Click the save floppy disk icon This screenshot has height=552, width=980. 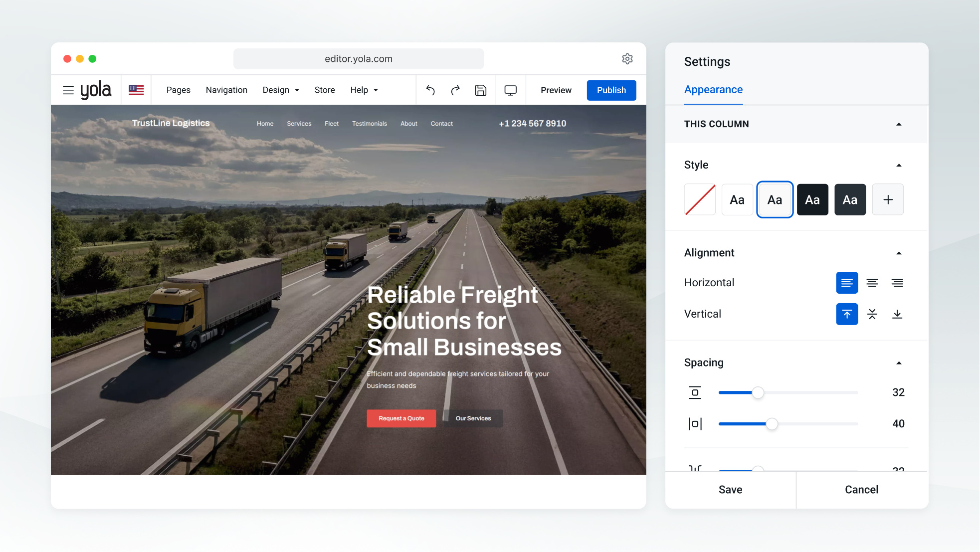481,90
